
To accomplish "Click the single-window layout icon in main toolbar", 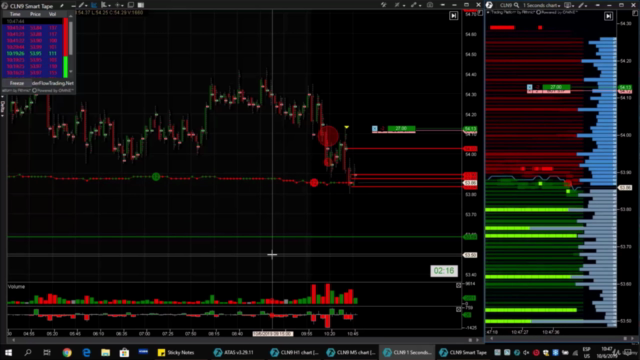I will [131, 5].
